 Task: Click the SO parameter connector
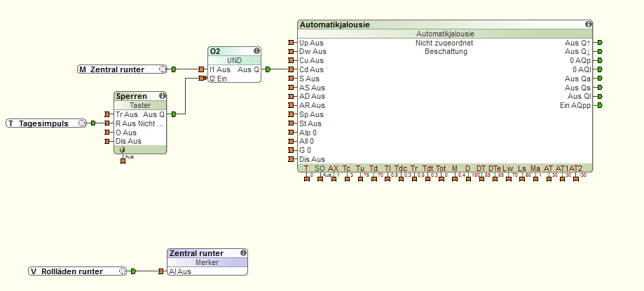[320, 179]
